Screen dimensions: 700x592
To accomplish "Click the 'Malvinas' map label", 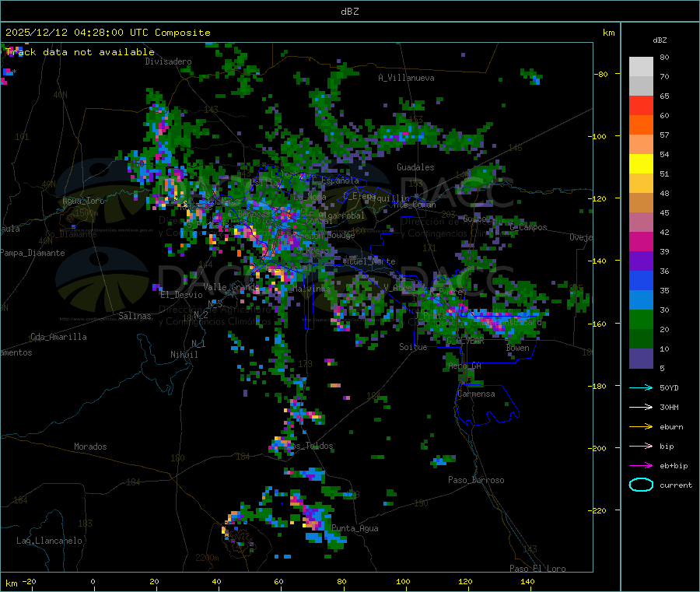I will [x=311, y=289].
